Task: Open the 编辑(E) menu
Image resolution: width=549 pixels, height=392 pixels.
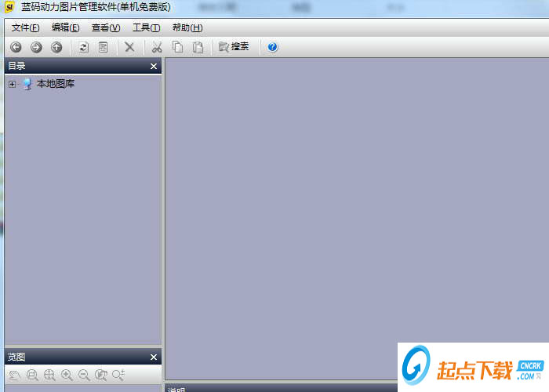Action: [x=65, y=27]
